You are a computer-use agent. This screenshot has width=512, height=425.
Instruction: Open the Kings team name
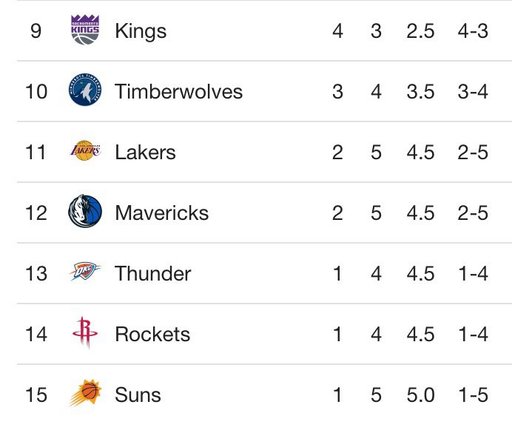141,31
